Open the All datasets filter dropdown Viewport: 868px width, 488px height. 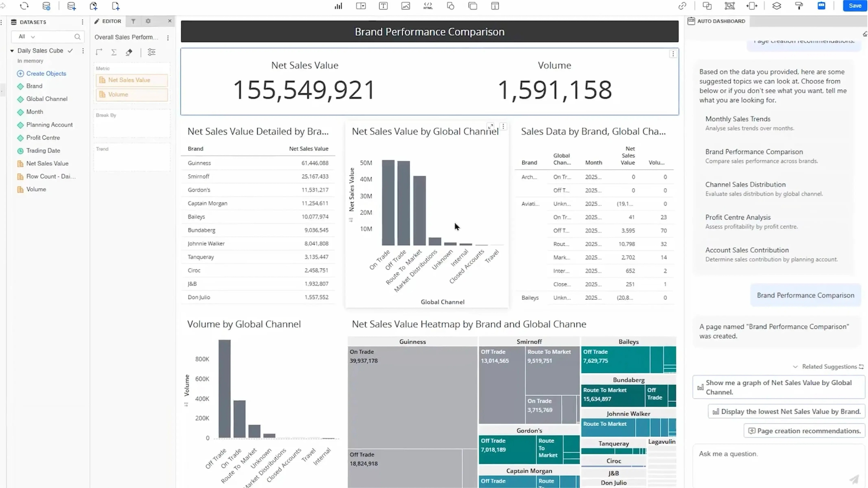coord(27,36)
